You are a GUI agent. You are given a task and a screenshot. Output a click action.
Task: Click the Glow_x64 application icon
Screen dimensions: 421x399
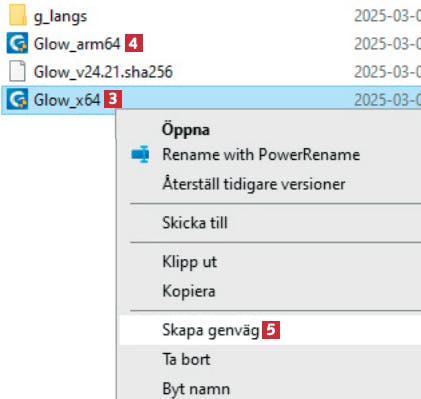[x=17, y=100]
